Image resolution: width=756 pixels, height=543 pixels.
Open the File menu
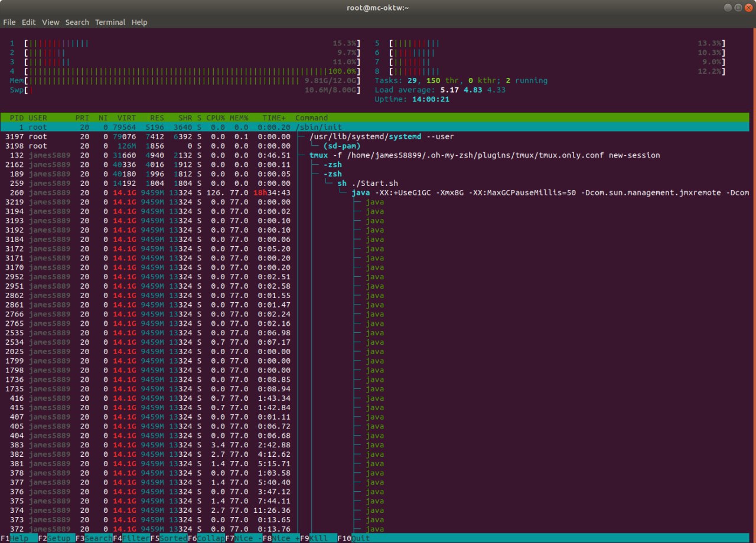[x=9, y=22]
